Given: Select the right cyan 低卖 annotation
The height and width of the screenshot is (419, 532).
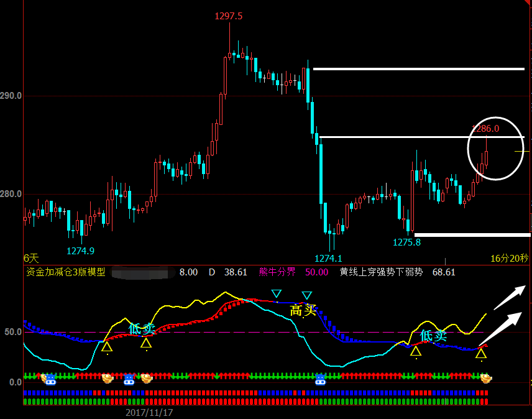Looking at the screenshot, I should 433,336.
